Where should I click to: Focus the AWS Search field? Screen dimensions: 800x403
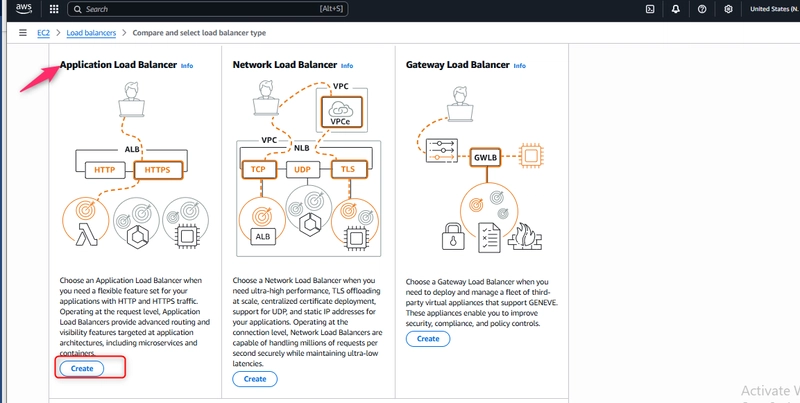point(208,9)
